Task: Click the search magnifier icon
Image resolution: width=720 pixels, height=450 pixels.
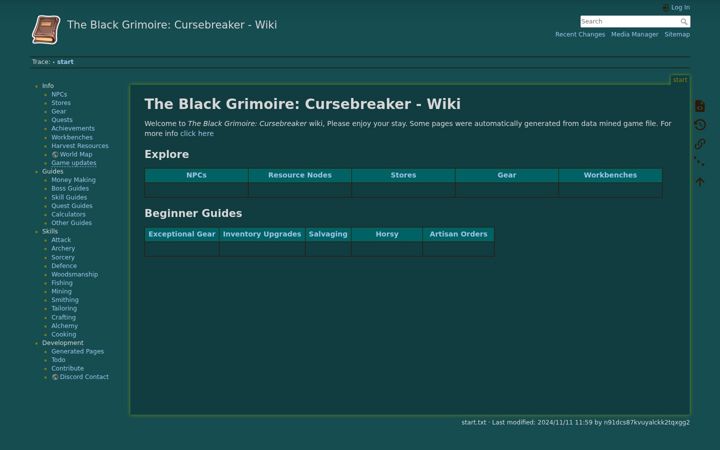Action: pos(684,22)
